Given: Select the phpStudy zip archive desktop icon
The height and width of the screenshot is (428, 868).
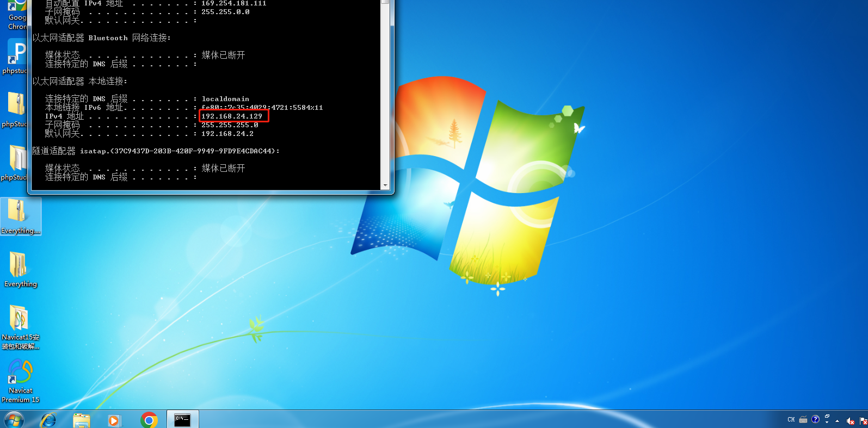Looking at the screenshot, I should [15, 110].
